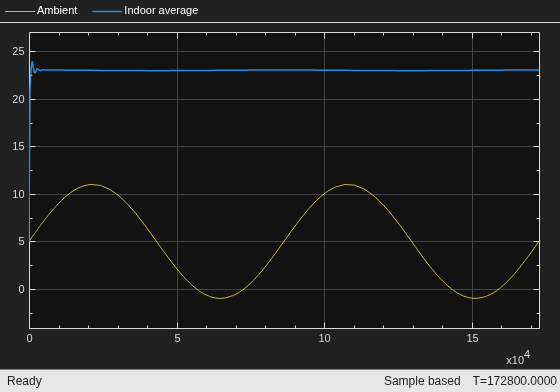Viewport: 560px width, 392px height.
Task: Click the 25 y-axis tick label
Action: 18,51
